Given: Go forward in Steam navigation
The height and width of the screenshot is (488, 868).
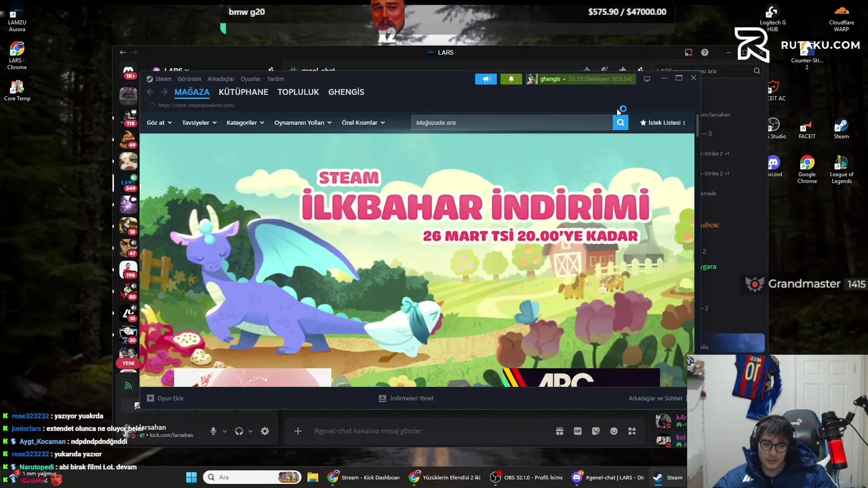Looking at the screenshot, I should tap(164, 92).
